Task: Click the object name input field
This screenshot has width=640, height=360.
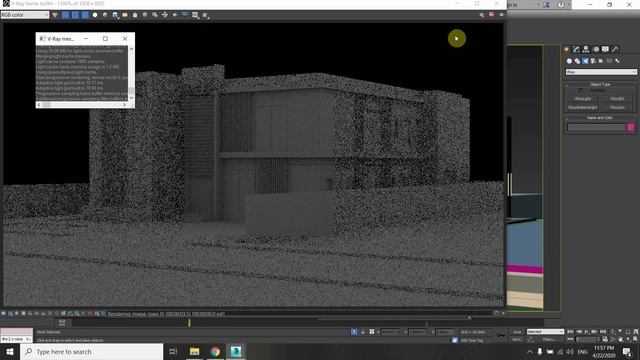Action: pos(596,127)
